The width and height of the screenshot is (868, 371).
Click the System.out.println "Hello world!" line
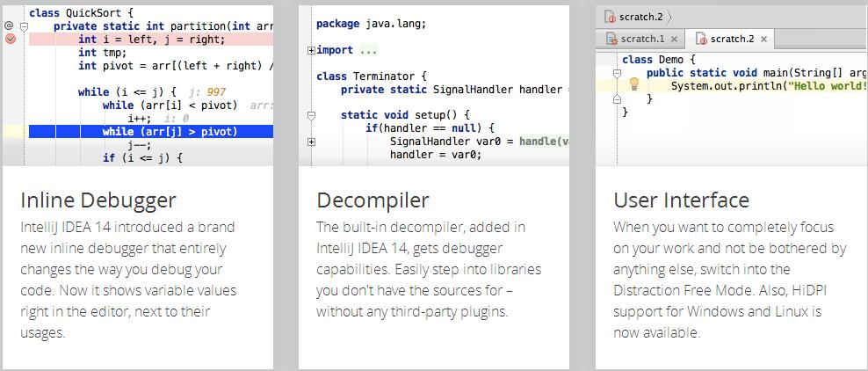769,86
